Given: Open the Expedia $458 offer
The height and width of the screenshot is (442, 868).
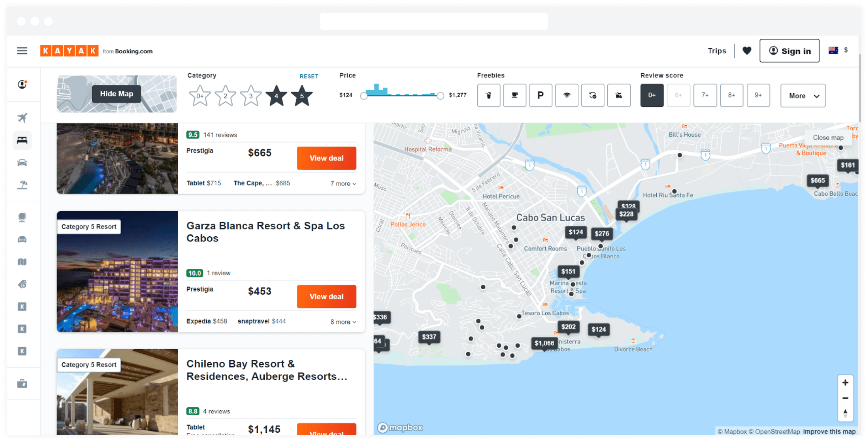Looking at the screenshot, I should click(x=207, y=321).
